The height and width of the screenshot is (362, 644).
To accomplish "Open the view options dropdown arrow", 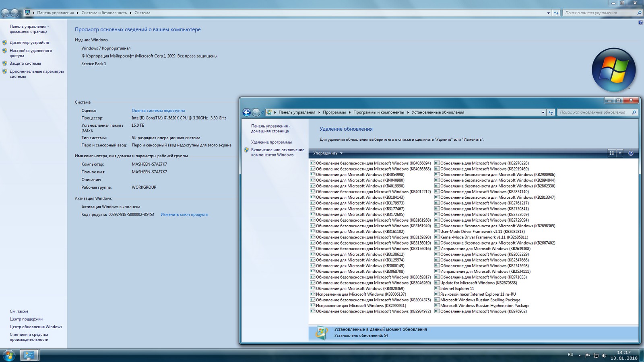I will coord(620,153).
